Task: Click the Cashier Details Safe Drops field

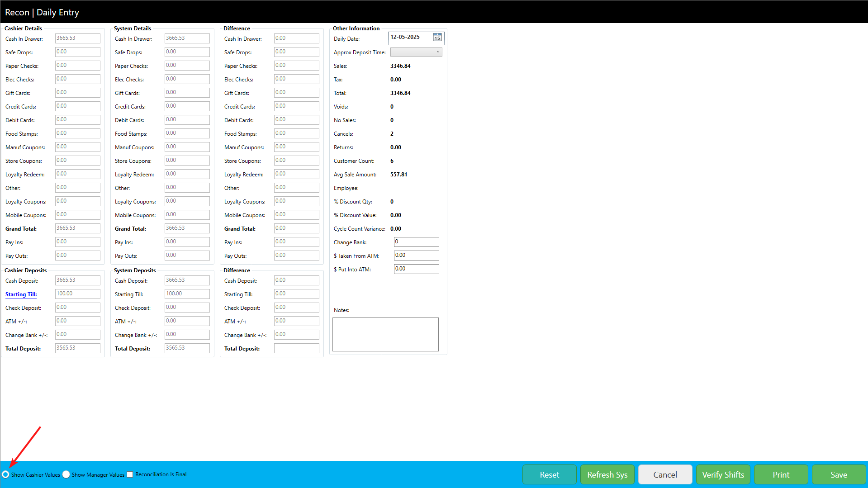Action: click(77, 52)
